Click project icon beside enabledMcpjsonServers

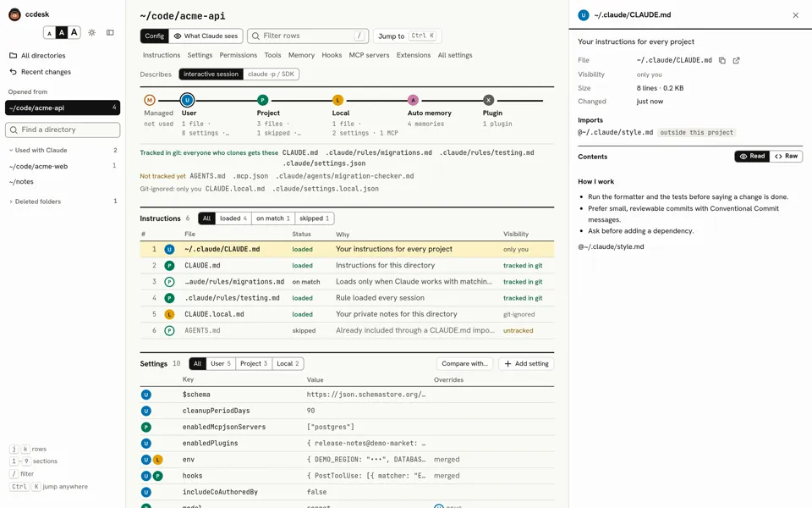click(x=146, y=427)
